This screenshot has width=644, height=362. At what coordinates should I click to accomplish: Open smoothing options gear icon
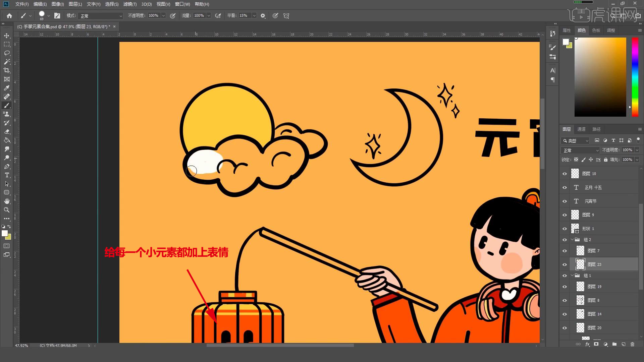263,16
